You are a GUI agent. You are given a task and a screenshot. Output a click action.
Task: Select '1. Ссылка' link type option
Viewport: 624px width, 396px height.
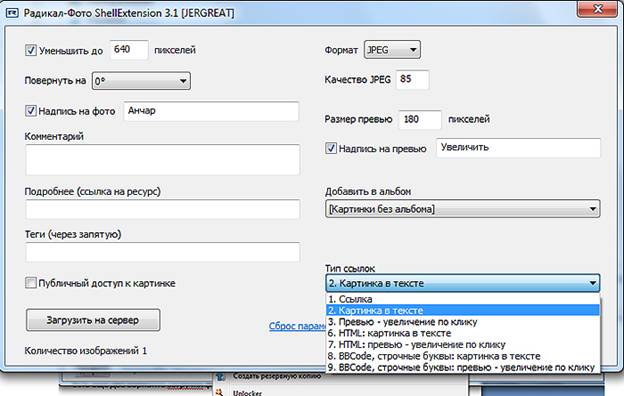click(462, 299)
